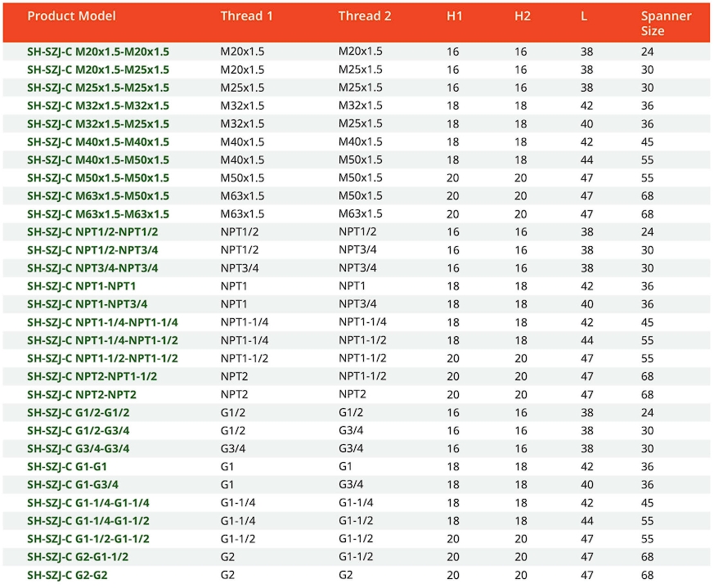Open the SH-SZJ-C NPT1/2-NPT1/2 model

point(92,232)
